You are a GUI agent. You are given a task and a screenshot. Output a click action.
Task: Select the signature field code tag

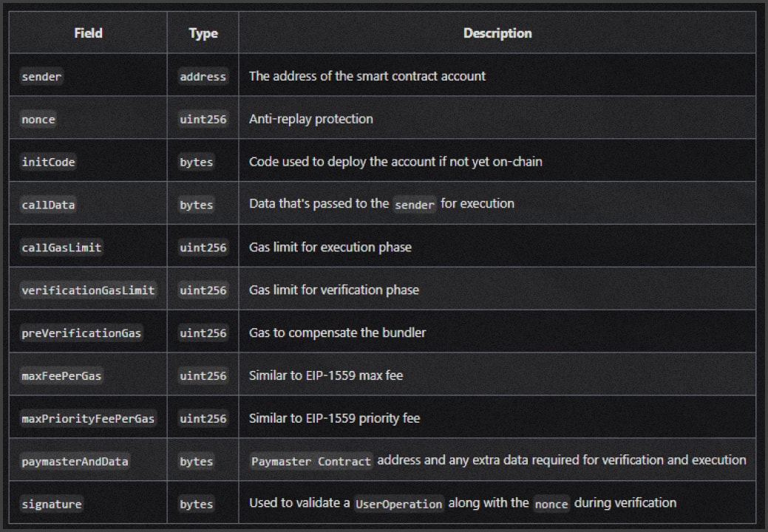click(52, 505)
